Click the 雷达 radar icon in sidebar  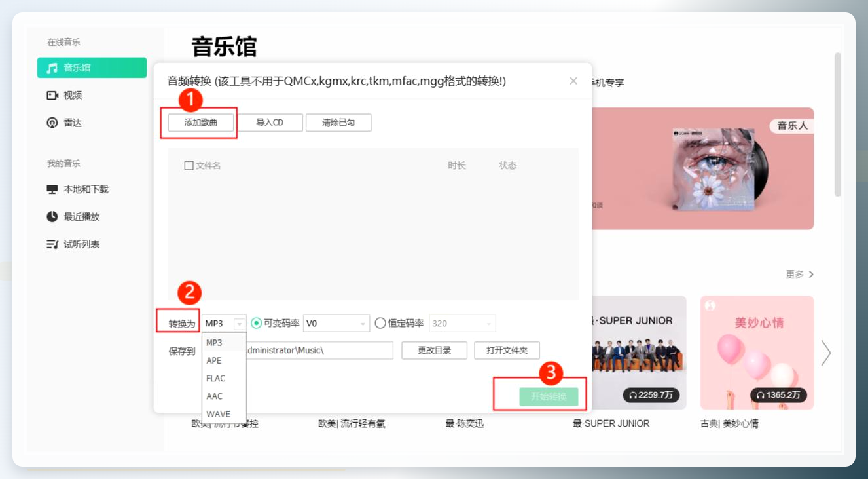(x=52, y=123)
